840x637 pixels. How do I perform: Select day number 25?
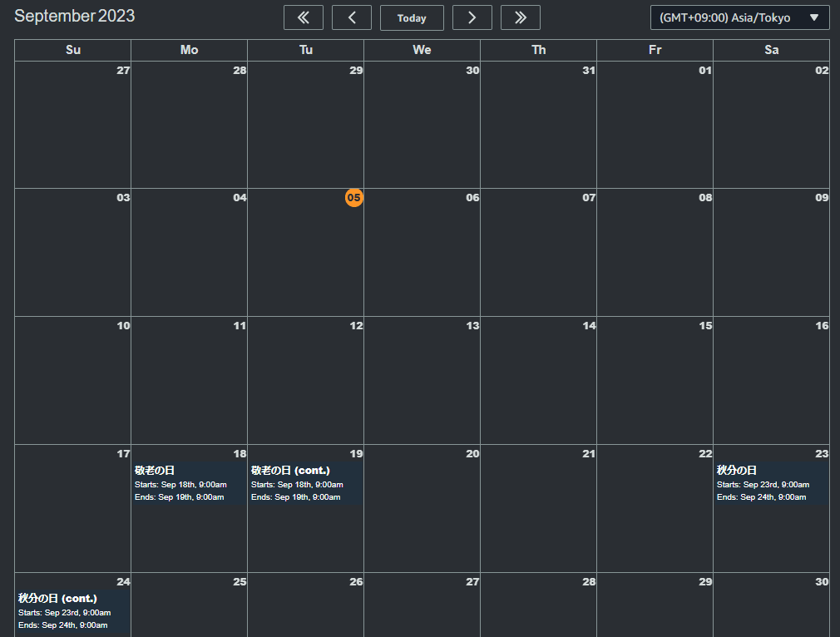point(240,582)
